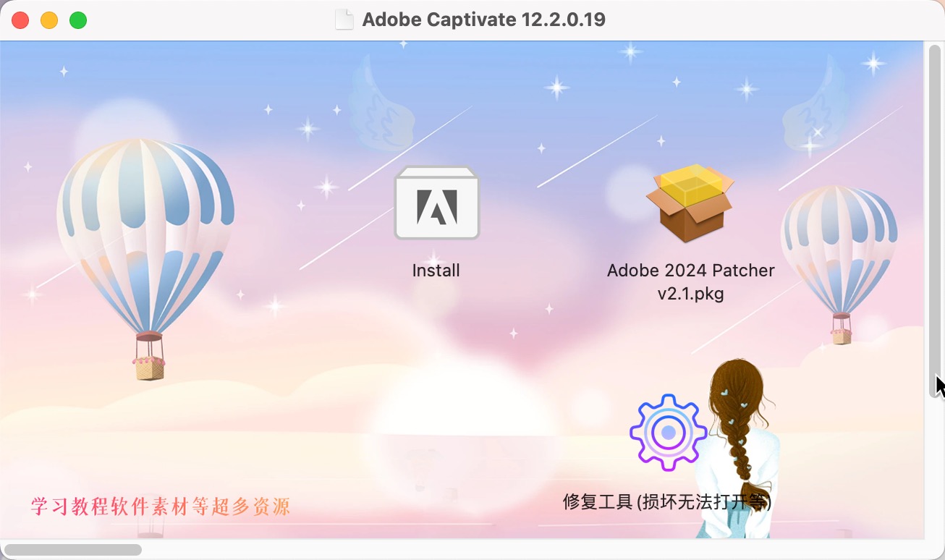Select the Adobe Install application icon
Image resolution: width=945 pixels, height=560 pixels.
click(x=436, y=203)
